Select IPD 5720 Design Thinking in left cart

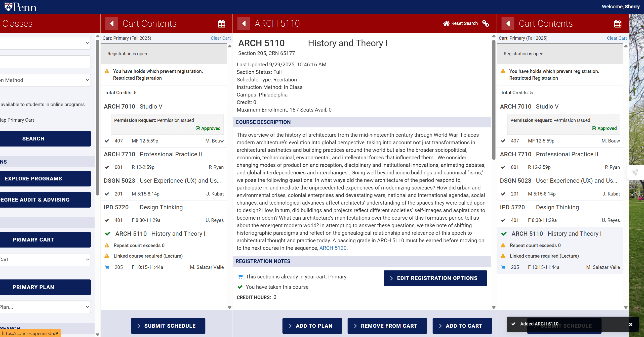(x=143, y=207)
